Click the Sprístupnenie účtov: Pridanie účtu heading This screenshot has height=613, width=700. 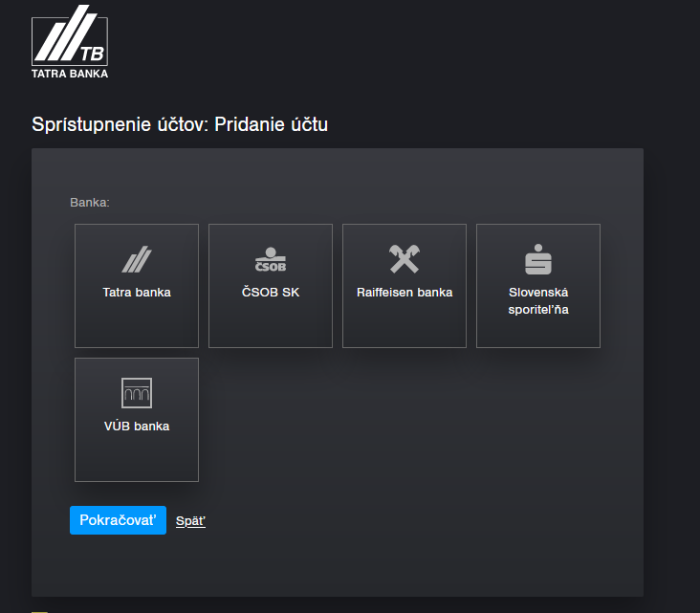tap(180, 124)
